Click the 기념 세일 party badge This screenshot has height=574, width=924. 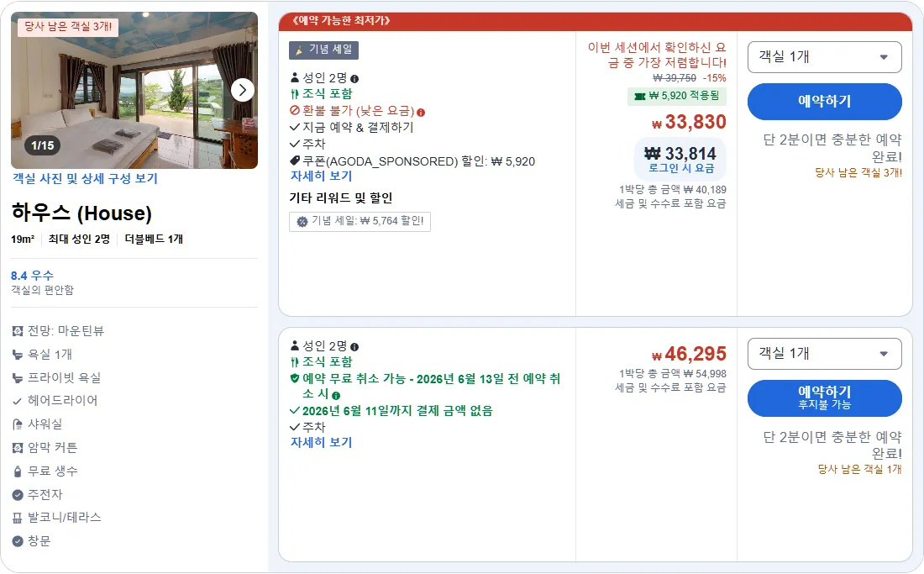pos(323,50)
